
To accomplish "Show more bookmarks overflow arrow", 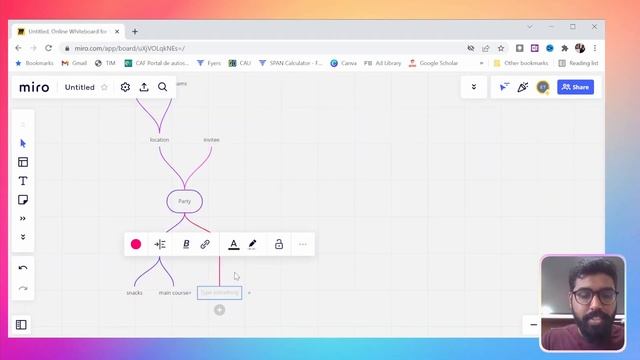I will coord(482,63).
